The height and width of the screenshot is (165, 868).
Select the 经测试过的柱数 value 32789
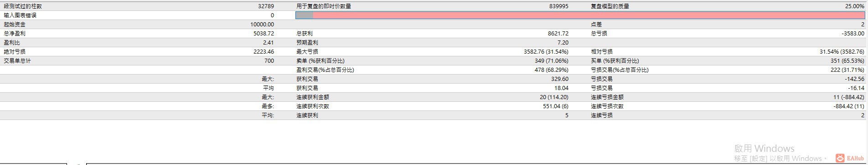(266, 6)
